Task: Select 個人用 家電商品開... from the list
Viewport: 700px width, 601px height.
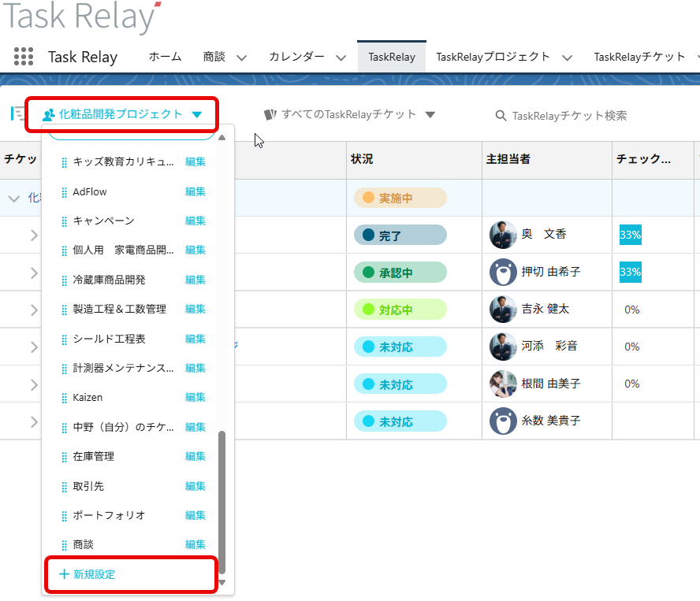Action: tap(123, 250)
